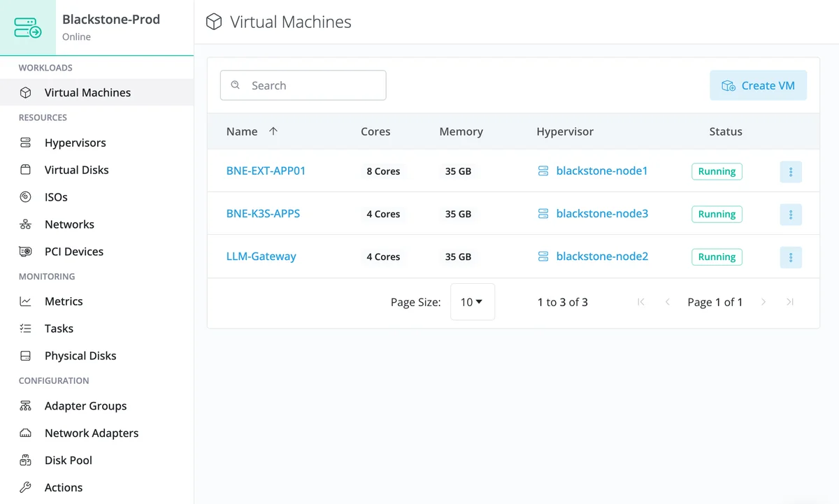Click the Virtual Machines cube icon in sidebar
This screenshot has width=839, height=504.
[x=25, y=92]
